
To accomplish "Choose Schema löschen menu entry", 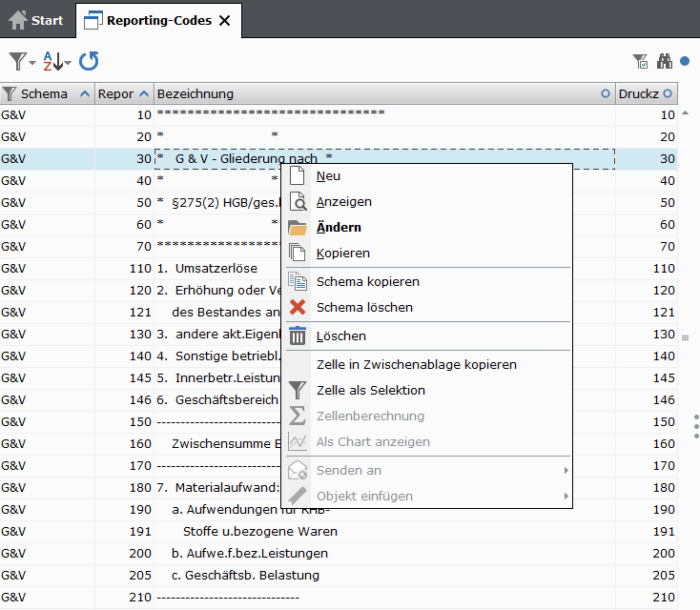I will (x=428, y=308).
